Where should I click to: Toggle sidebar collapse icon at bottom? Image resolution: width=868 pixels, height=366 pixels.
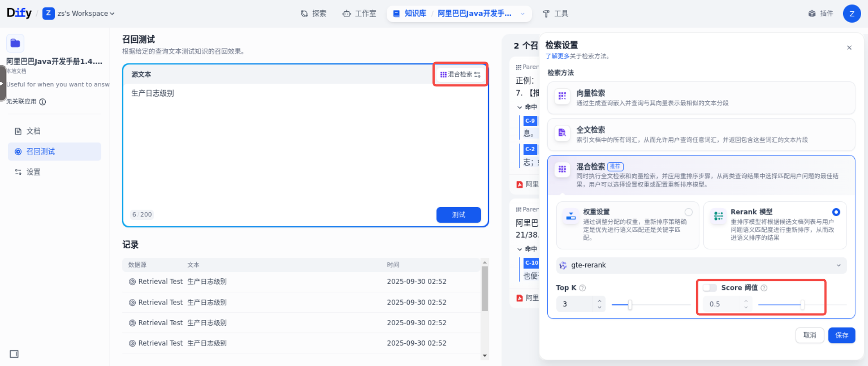pos(14,354)
